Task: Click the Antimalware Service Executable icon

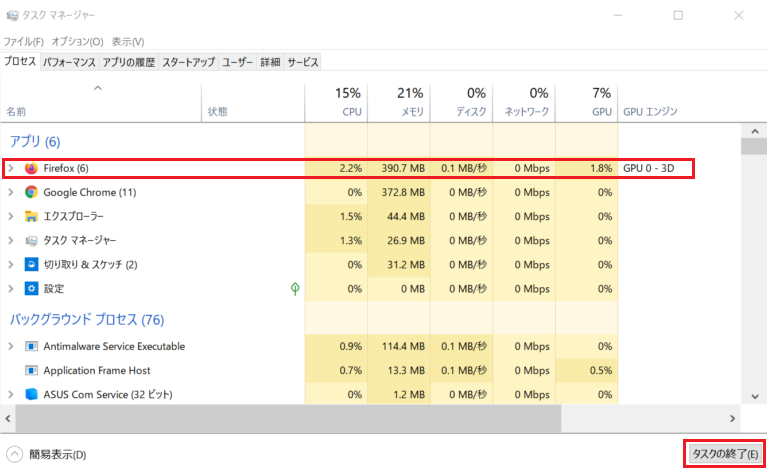Action: pyautogui.click(x=31, y=346)
